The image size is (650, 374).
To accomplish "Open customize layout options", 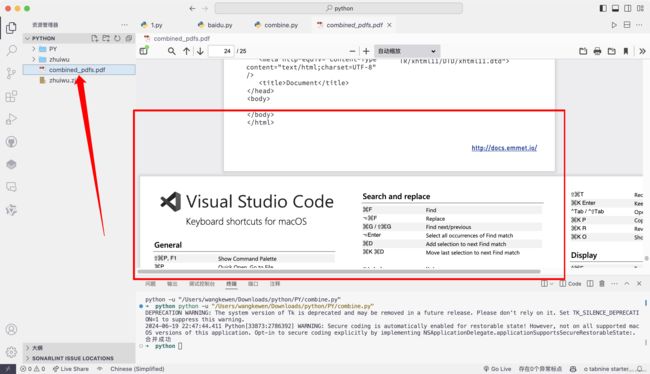I will coord(641,8).
